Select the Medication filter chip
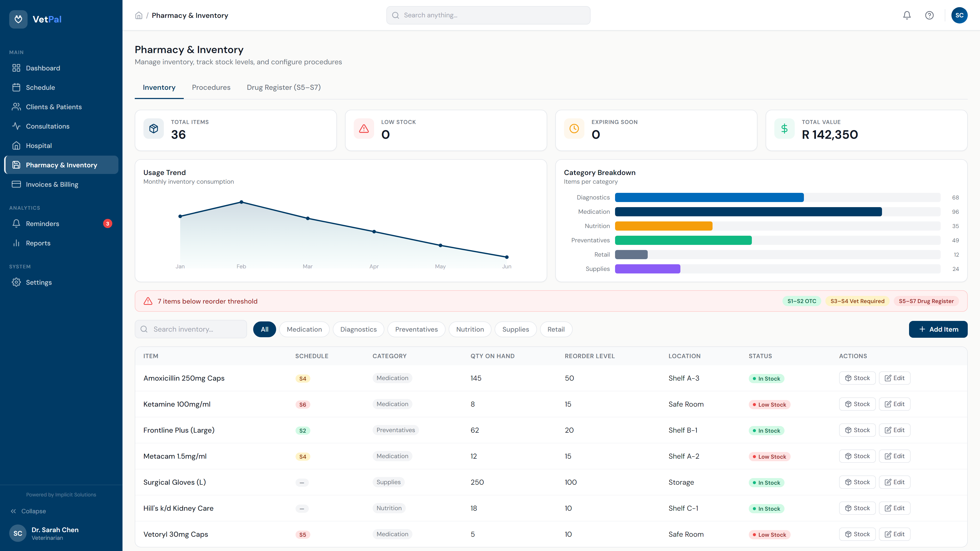980x551 pixels. [x=304, y=329]
